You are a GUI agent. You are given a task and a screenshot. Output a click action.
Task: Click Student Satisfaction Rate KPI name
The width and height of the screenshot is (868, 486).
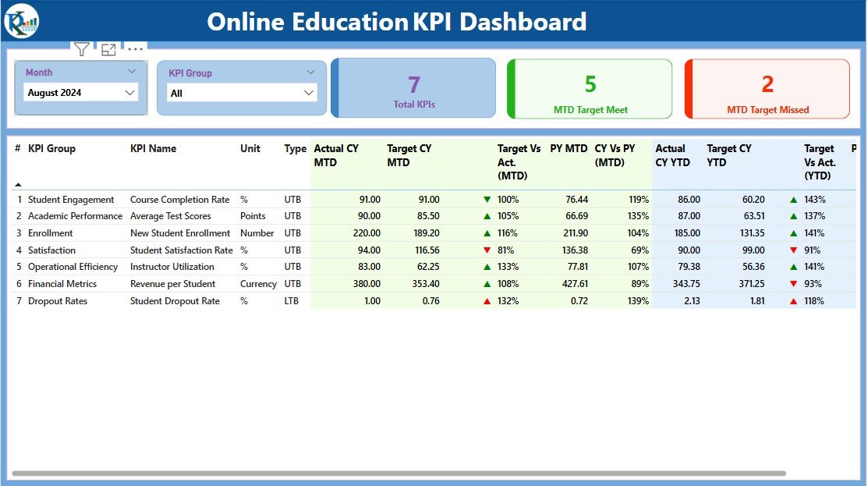181,250
